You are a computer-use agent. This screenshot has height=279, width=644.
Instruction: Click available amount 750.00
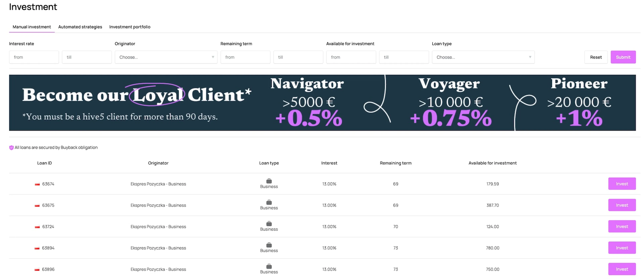[493, 269]
